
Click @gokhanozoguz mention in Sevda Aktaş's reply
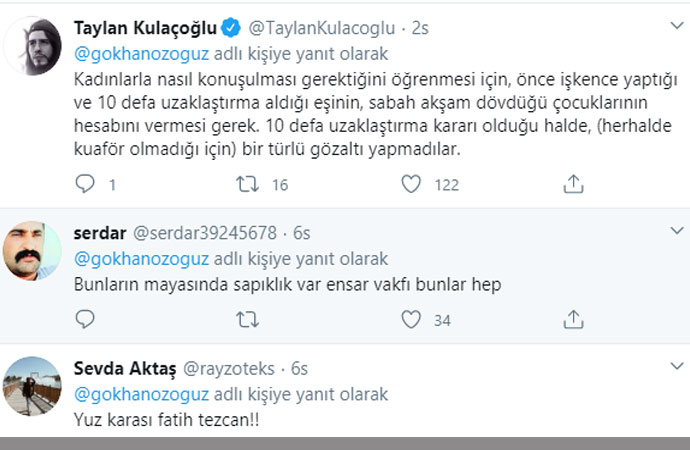(141, 394)
